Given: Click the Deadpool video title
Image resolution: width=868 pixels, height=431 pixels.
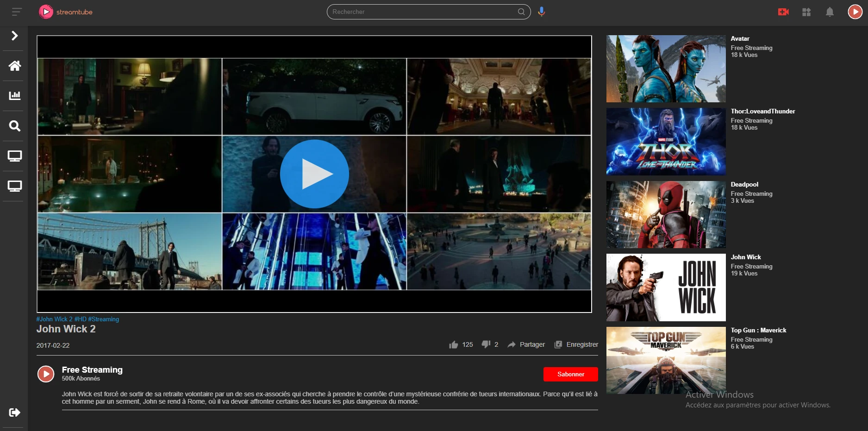Looking at the screenshot, I should (x=744, y=184).
